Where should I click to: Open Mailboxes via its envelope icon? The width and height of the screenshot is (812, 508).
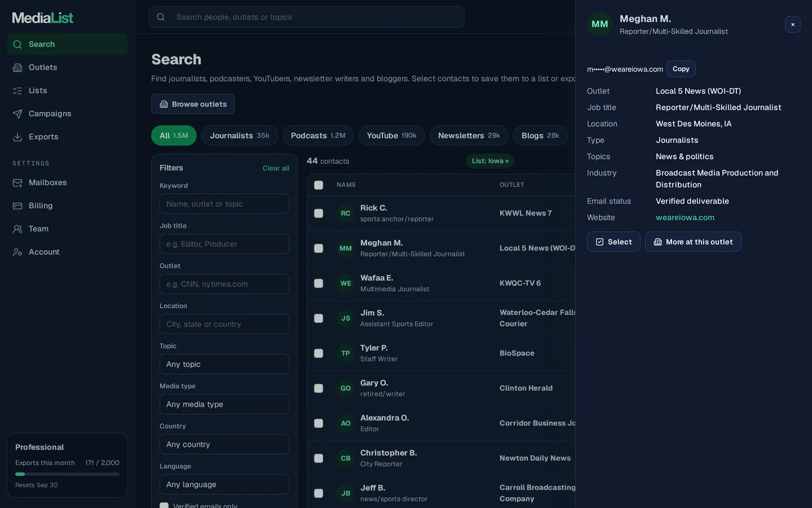click(x=17, y=183)
